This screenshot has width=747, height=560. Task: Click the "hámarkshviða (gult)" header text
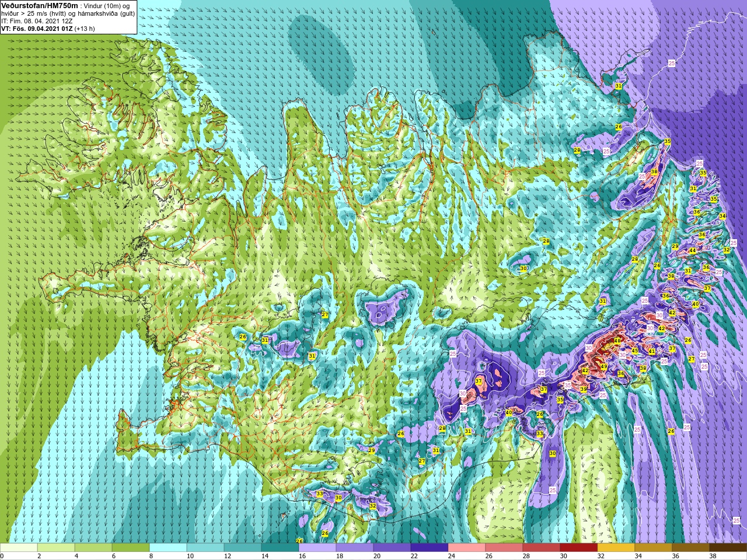106,13
